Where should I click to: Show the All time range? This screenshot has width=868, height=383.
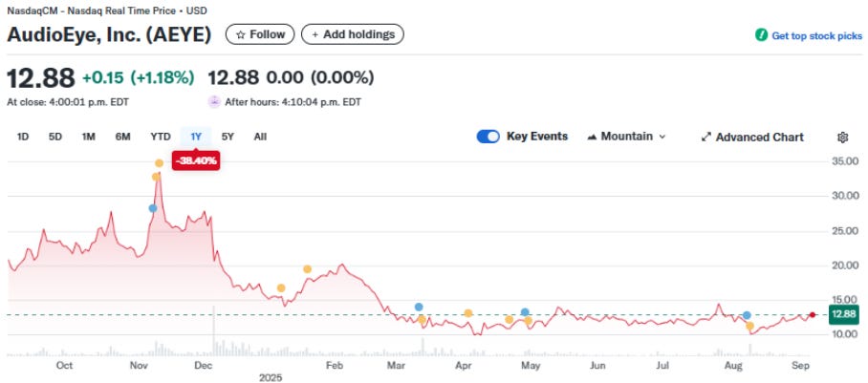[260, 137]
